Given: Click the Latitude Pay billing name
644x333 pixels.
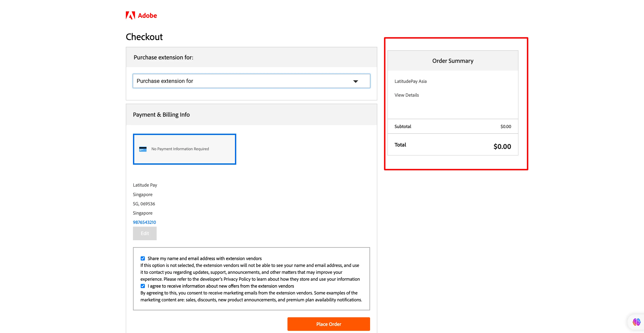Looking at the screenshot, I should point(145,185).
